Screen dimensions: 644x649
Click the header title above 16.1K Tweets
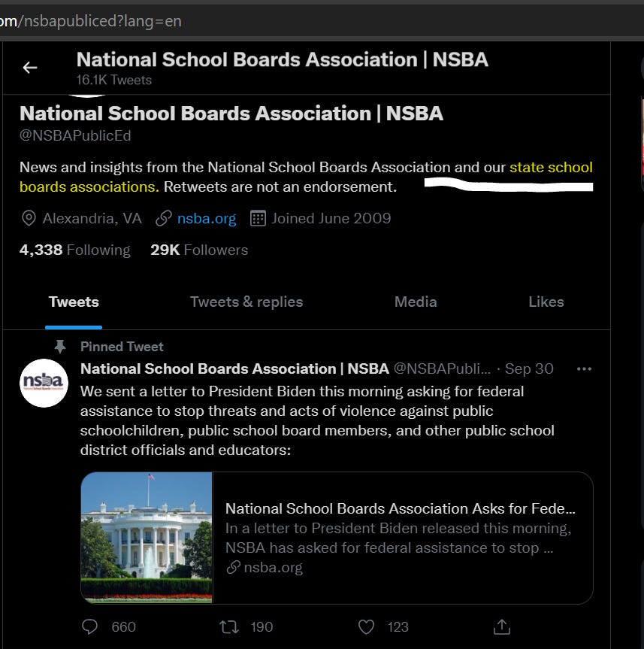click(282, 59)
